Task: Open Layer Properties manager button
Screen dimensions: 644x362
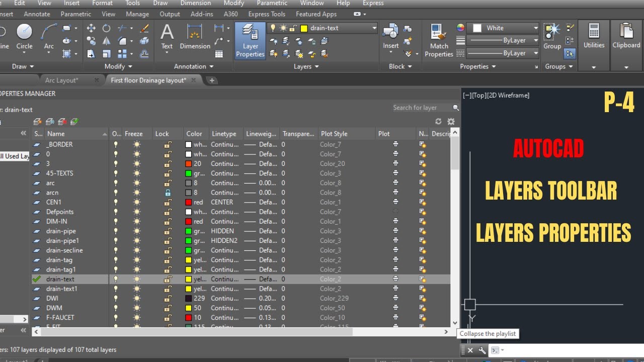Action: click(x=250, y=40)
